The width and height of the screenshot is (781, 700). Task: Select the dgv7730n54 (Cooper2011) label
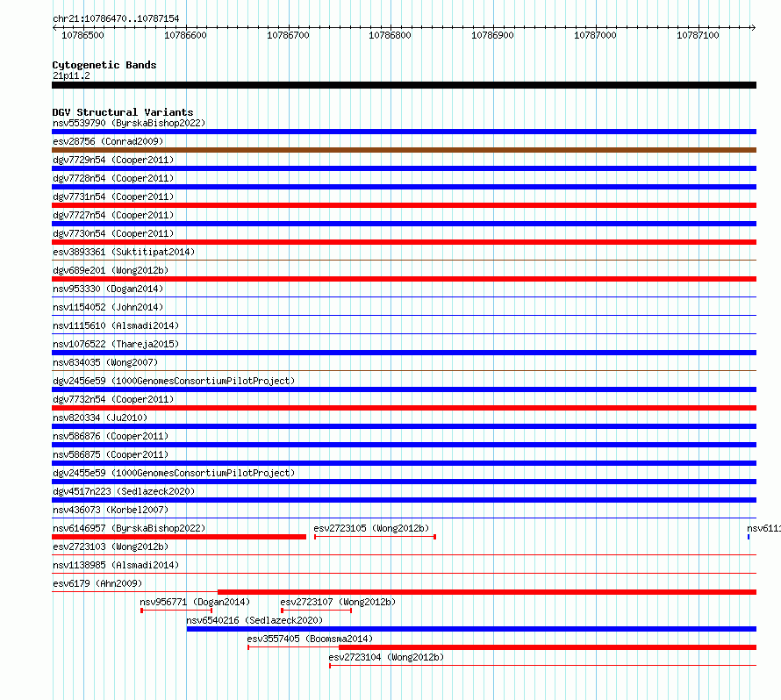tap(113, 233)
